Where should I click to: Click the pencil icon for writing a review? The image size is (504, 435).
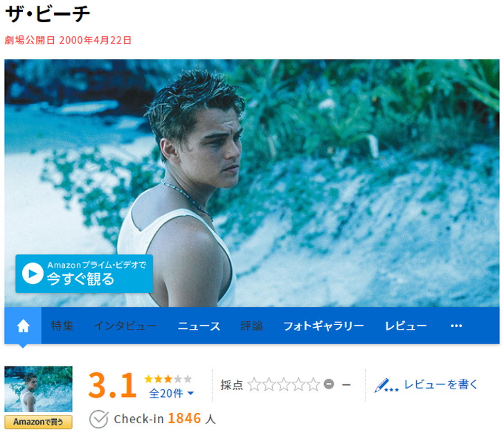point(386,385)
